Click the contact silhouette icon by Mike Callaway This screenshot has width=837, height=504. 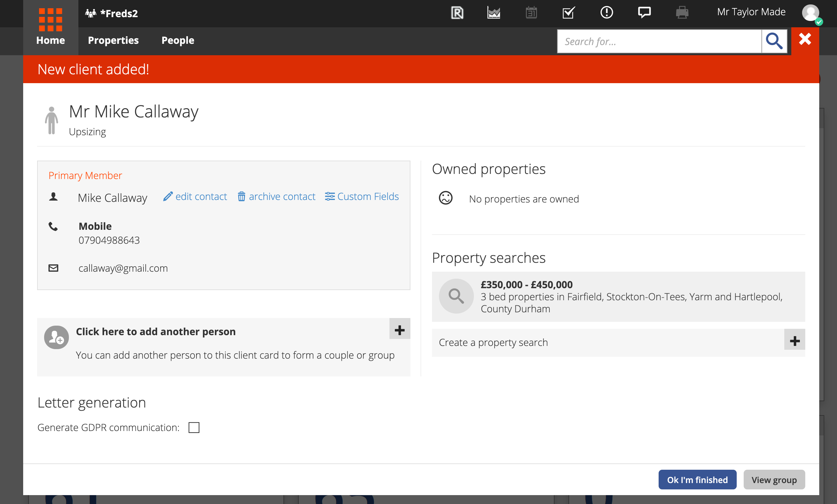pyautogui.click(x=53, y=197)
